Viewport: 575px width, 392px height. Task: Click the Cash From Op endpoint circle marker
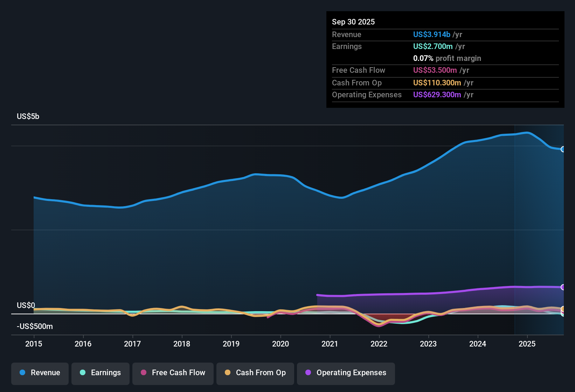pos(563,309)
